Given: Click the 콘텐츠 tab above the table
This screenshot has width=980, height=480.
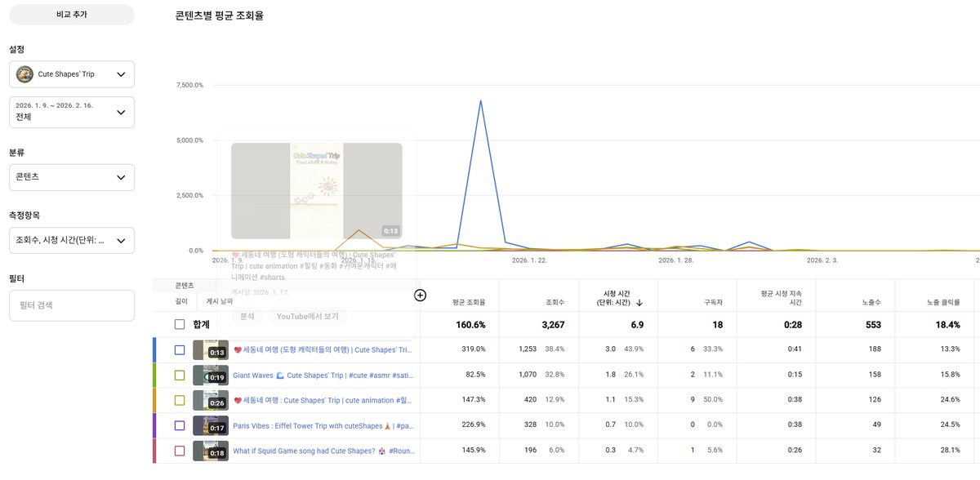Looking at the screenshot, I should [185, 286].
